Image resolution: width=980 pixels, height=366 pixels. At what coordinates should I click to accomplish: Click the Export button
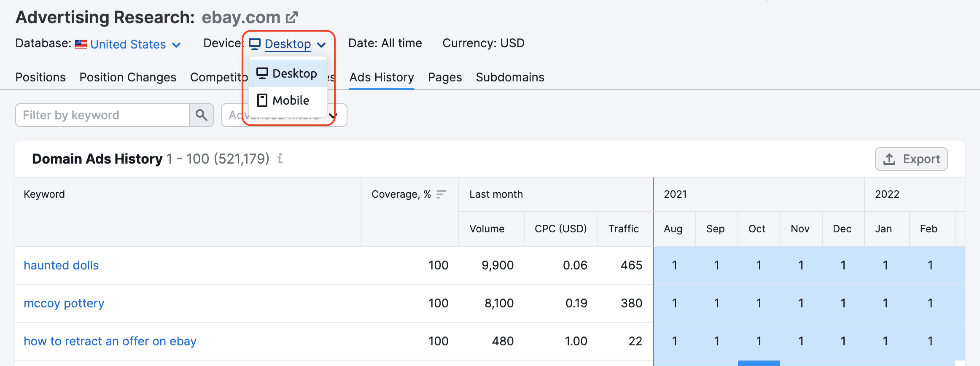[911, 159]
